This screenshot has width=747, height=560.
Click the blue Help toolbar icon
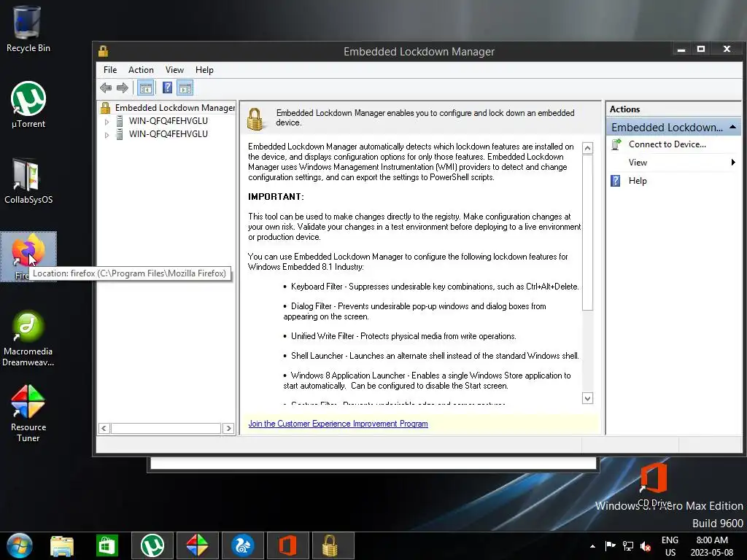(x=167, y=87)
